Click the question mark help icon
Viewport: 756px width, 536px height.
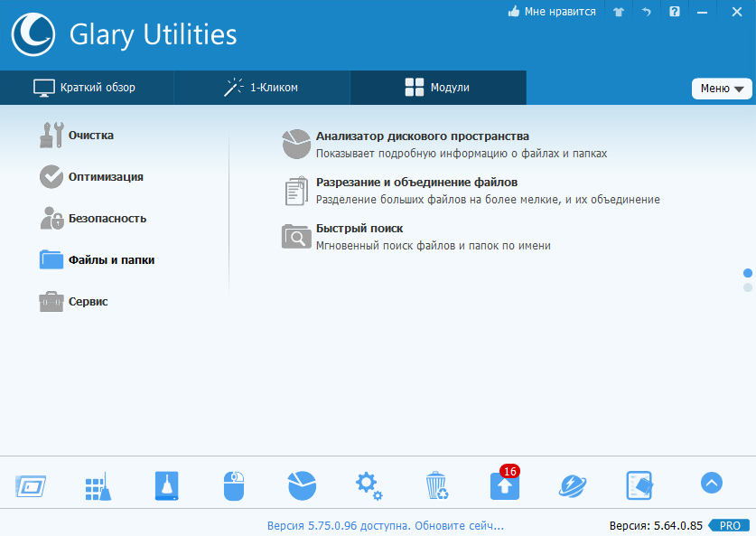tap(675, 12)
